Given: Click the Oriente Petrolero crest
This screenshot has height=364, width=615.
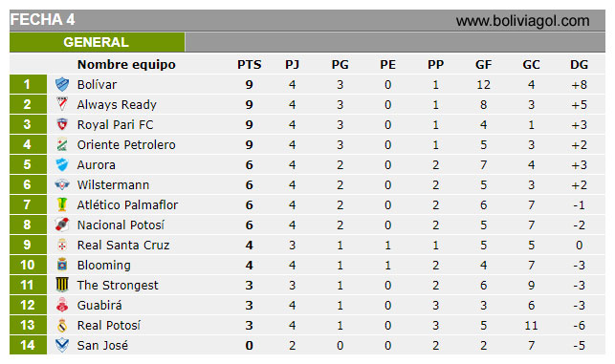Looking at the screenshot, I should (x=62, y=144).
